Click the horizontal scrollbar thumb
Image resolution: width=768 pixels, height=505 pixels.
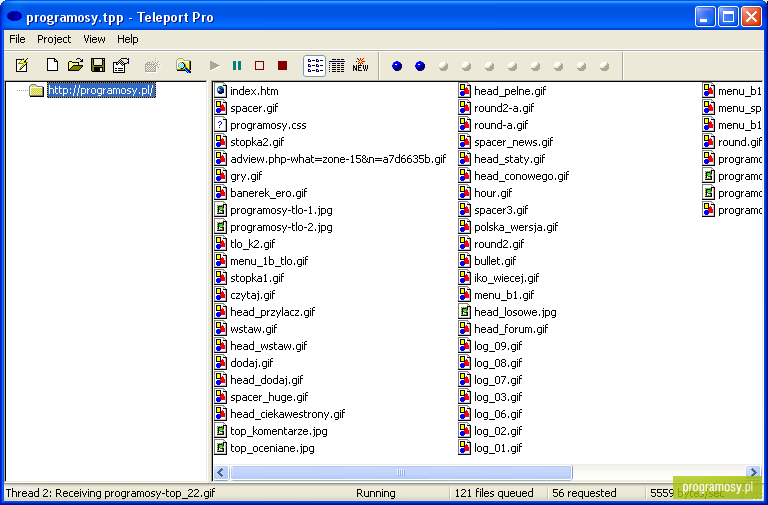pos(401,472)
